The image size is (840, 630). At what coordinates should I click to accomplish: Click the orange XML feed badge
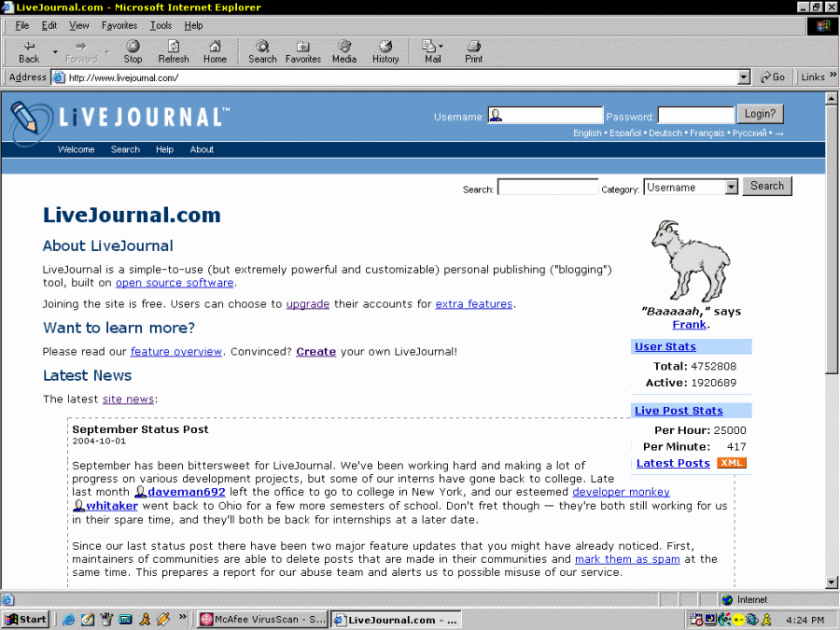tap(731, 463)
